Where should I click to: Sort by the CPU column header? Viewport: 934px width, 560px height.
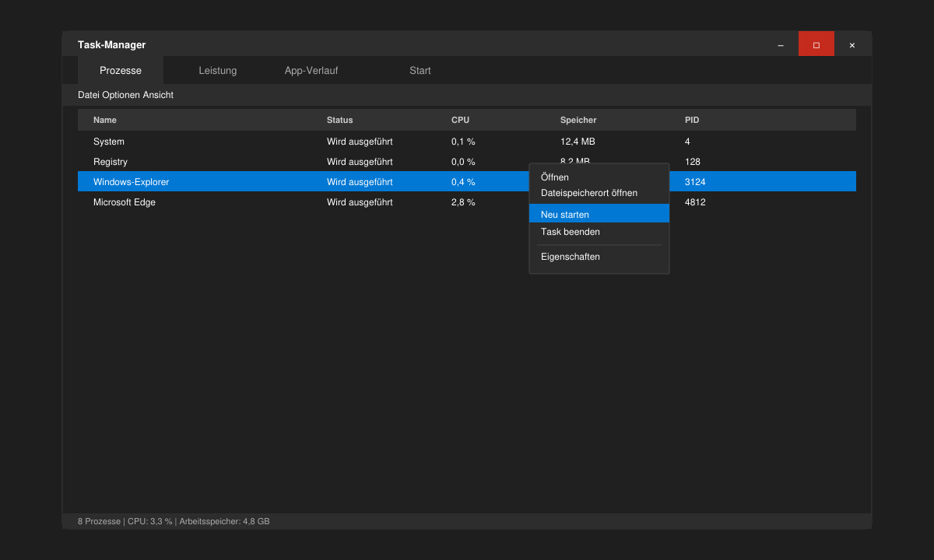(461, 120)
